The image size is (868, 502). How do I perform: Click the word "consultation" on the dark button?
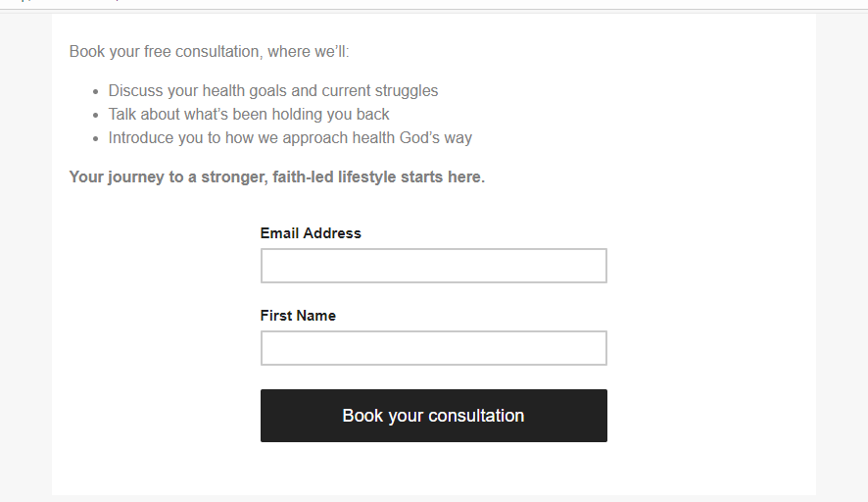476,416
